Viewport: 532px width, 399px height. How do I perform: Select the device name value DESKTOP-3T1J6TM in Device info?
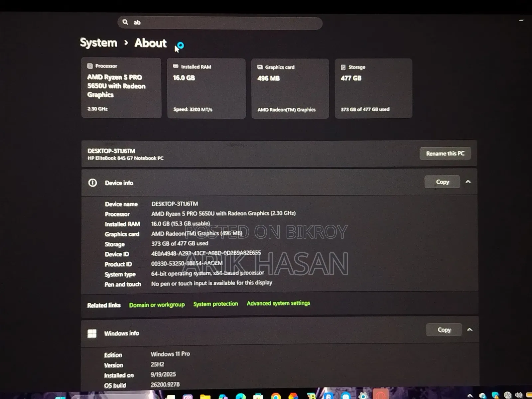click(x=175, y=203)
